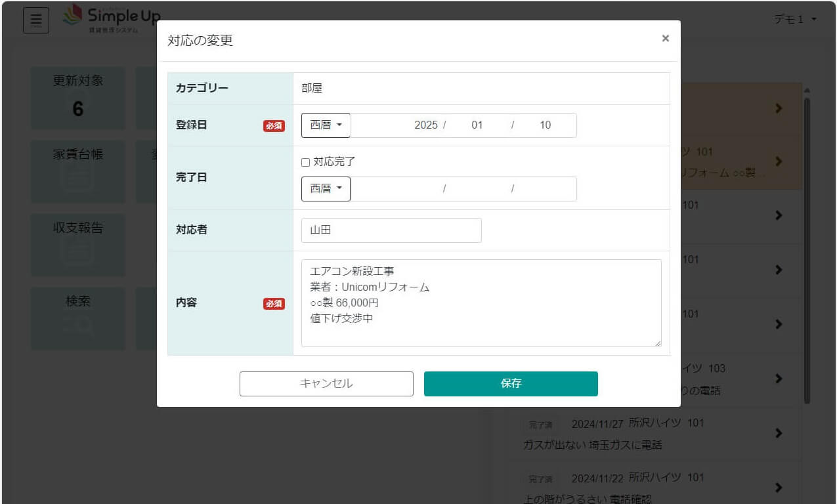
Task: Click the scrollbar of the 対応 list
Action: [x=807, y=249]
